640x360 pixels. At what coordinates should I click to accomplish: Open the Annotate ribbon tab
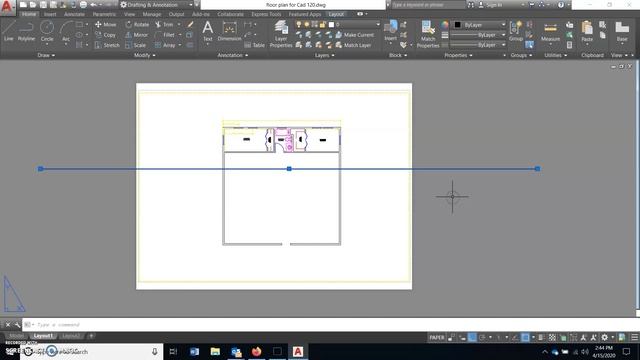(74, 14)
